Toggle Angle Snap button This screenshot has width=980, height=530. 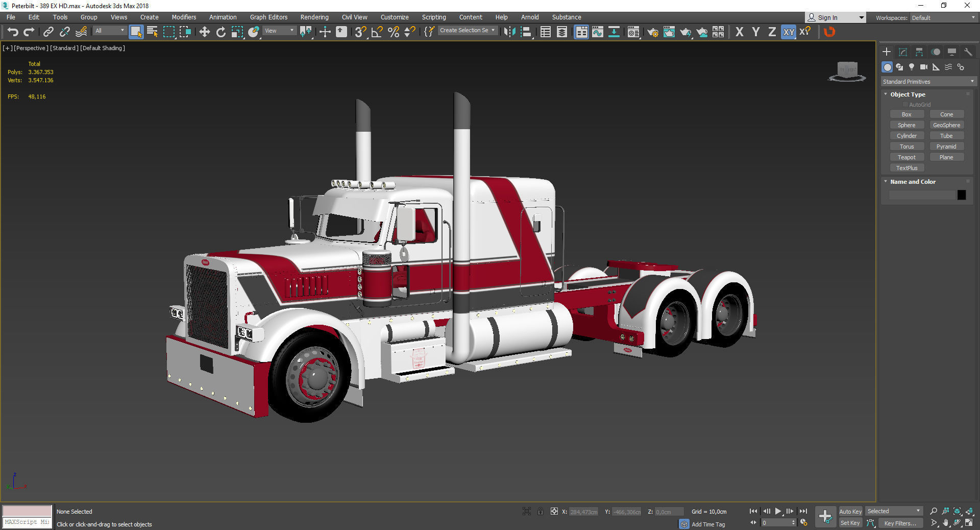(x=377, y=32)
